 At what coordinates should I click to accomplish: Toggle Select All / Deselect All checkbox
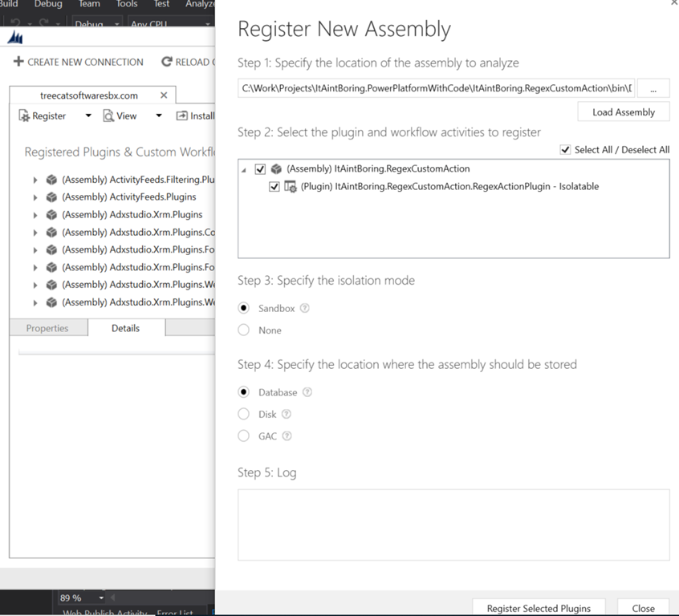(x=565, y=150)
